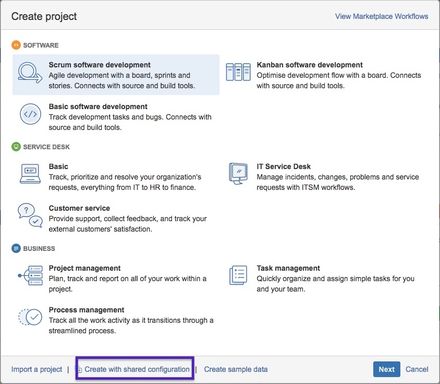Screen dimensions: 440x384
Task: Select Kanban software development title
Action: click(310, 65)
